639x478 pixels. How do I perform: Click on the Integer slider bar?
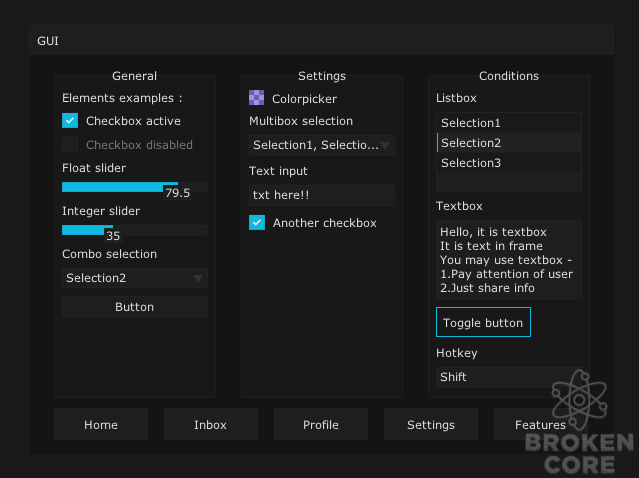[x=135, y=230]
